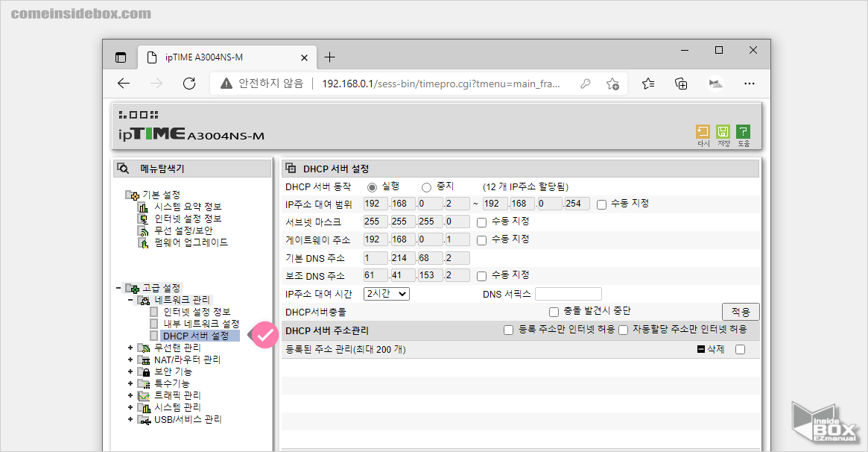Click last octet of 게이트웨이 주소
Screen dimensions: 868x452
[x=457, y=240]
